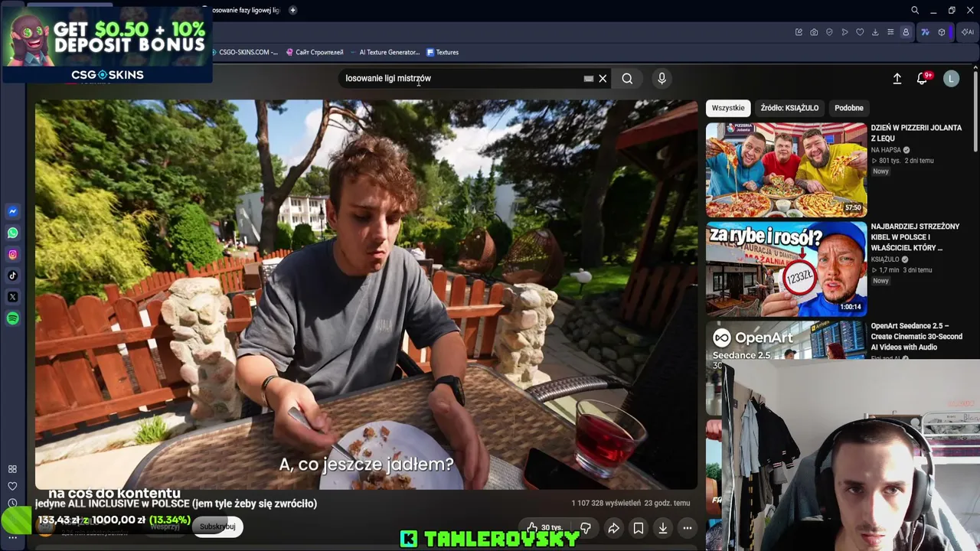This screenshot has height=551, width=980.
Task: Click the send/flow arrow icon in toolbar
Action: click(844, 32)
